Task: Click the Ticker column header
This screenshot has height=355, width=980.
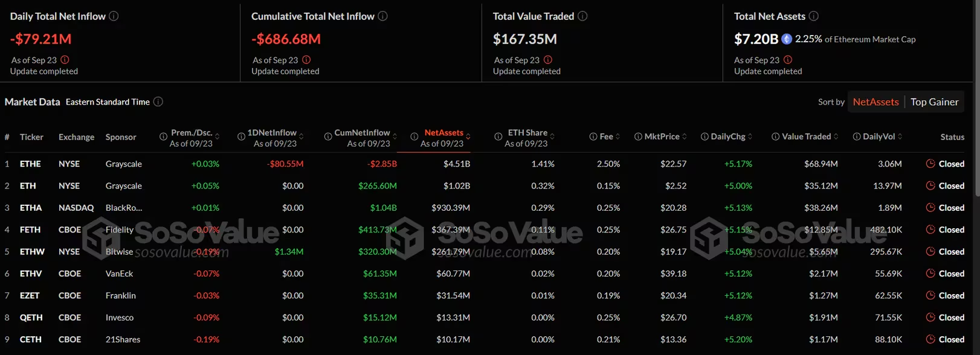Action: [x=31, y=137]
